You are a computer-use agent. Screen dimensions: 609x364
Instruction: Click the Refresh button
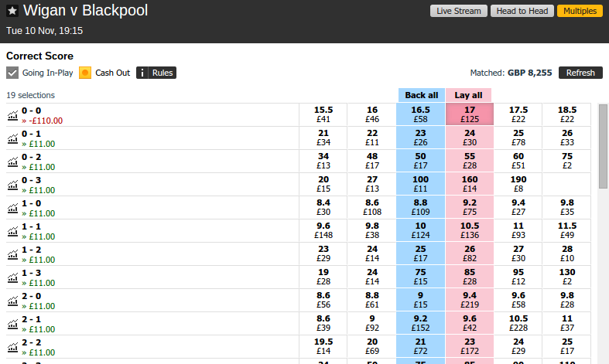[580, 73]
